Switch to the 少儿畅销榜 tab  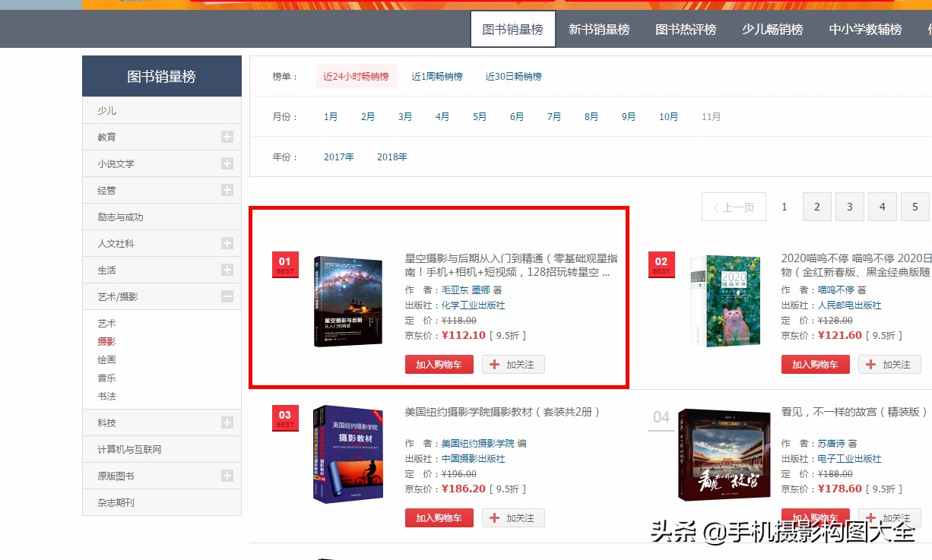tap(772, 28)
